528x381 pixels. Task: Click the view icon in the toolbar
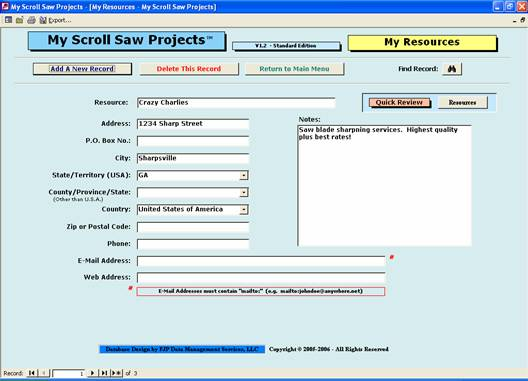coord(8,20)
